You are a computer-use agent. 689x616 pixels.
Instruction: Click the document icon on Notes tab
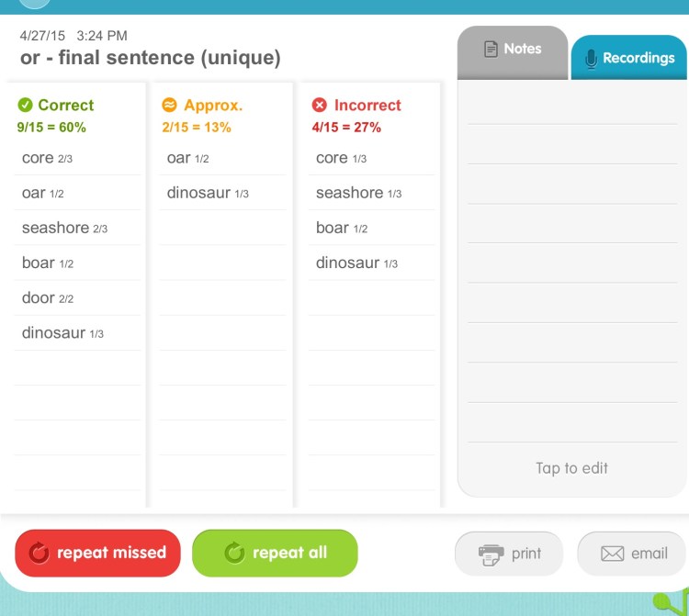[x=491, y=49]
